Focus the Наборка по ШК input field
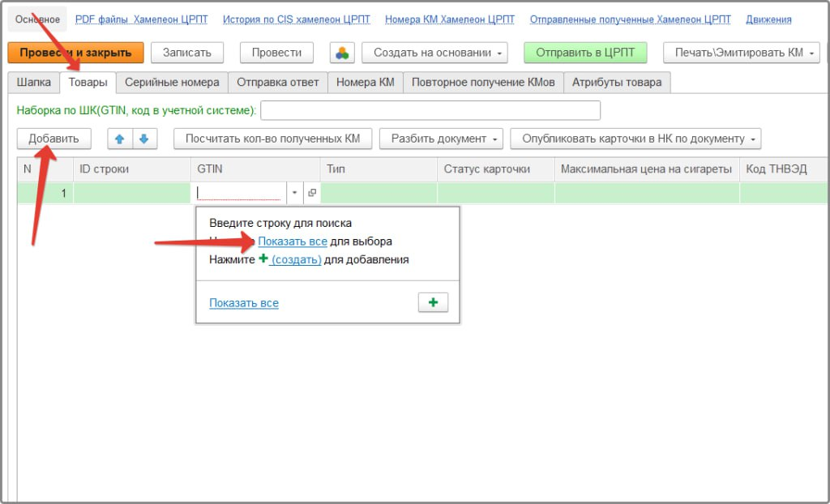The image size is (830, 504). [430, 111]
